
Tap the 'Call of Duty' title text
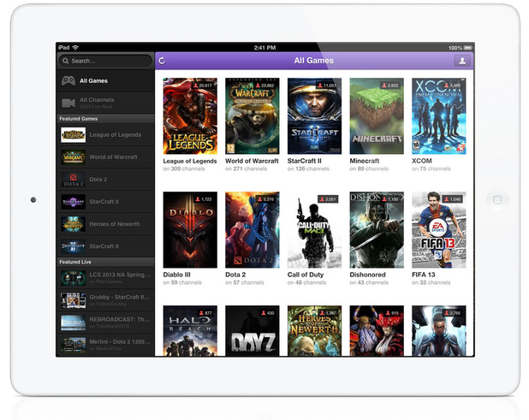point(306,275)
